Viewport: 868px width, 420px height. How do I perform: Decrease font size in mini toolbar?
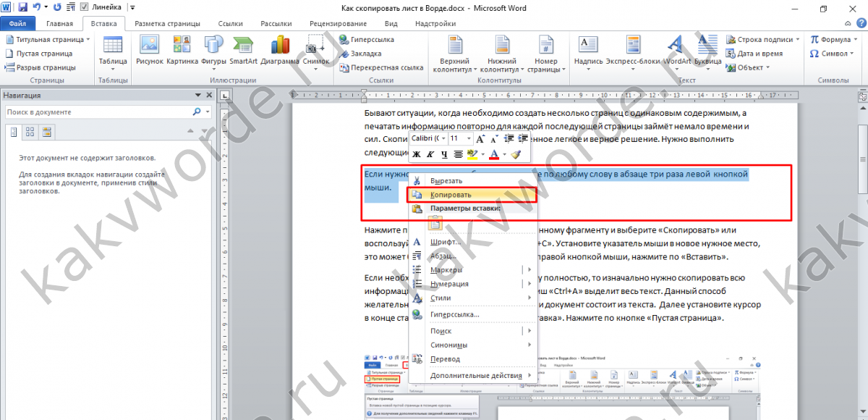493,138
